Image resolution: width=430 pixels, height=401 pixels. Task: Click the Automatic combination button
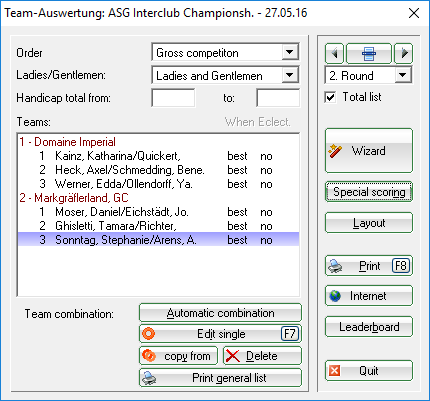coord(220,313)
